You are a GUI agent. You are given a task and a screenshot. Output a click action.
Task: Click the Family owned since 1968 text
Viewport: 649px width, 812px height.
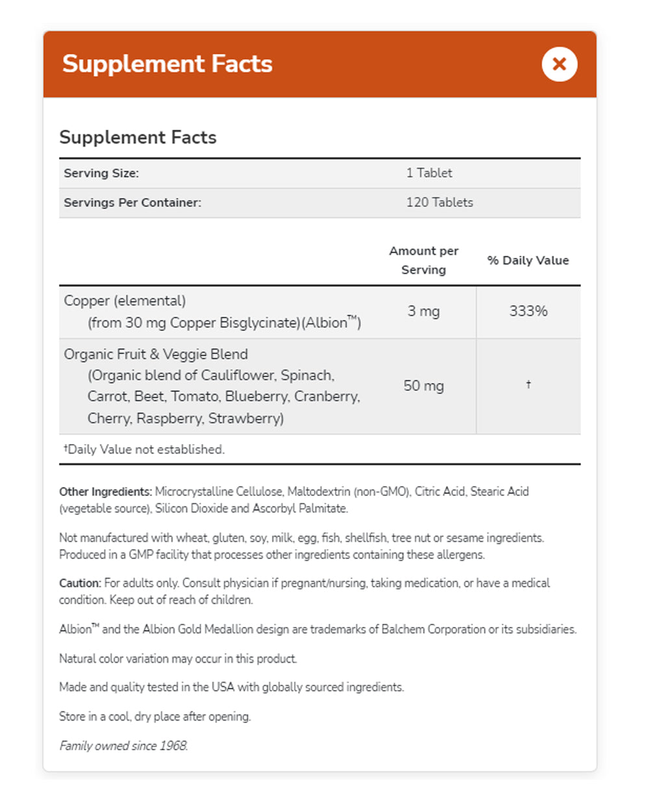point(123,746)
